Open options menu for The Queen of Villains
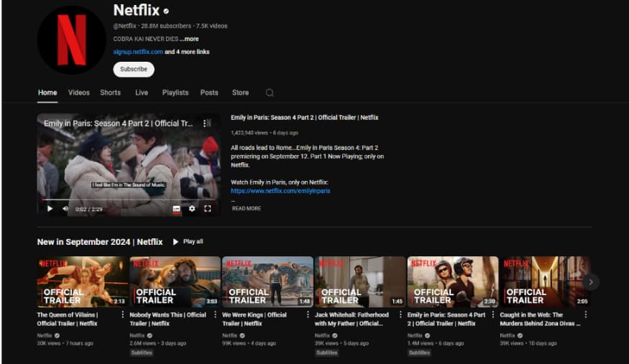Image resolution: width=629 pixels, height=364 pixels. tap(123, 314)
